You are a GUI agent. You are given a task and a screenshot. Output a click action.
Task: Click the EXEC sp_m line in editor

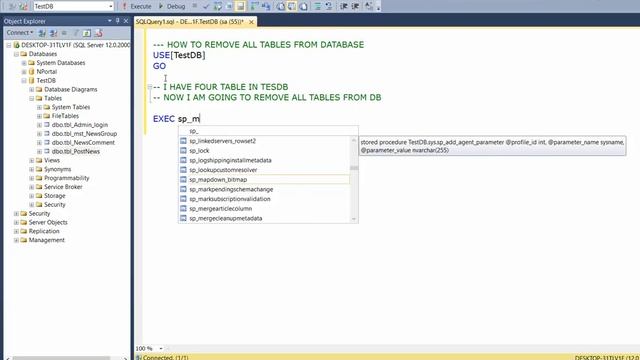176,119
